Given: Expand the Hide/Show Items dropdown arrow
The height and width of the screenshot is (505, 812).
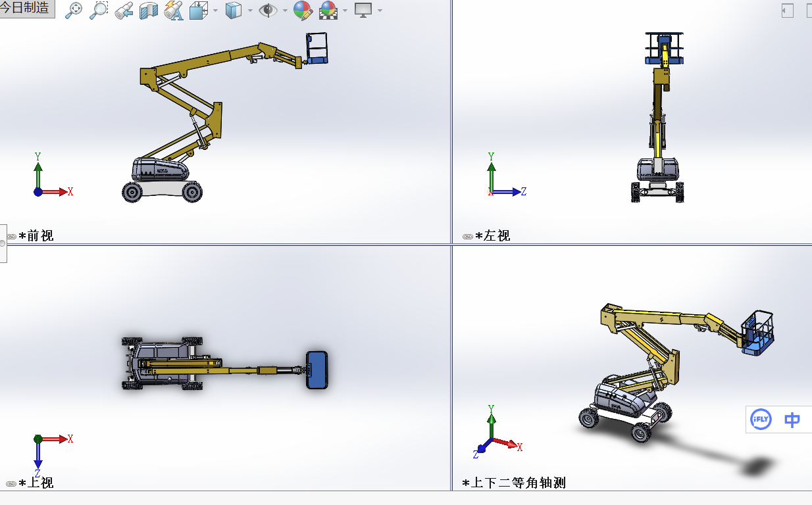Looking at the screenshot, I should click(x=285, y=11).
